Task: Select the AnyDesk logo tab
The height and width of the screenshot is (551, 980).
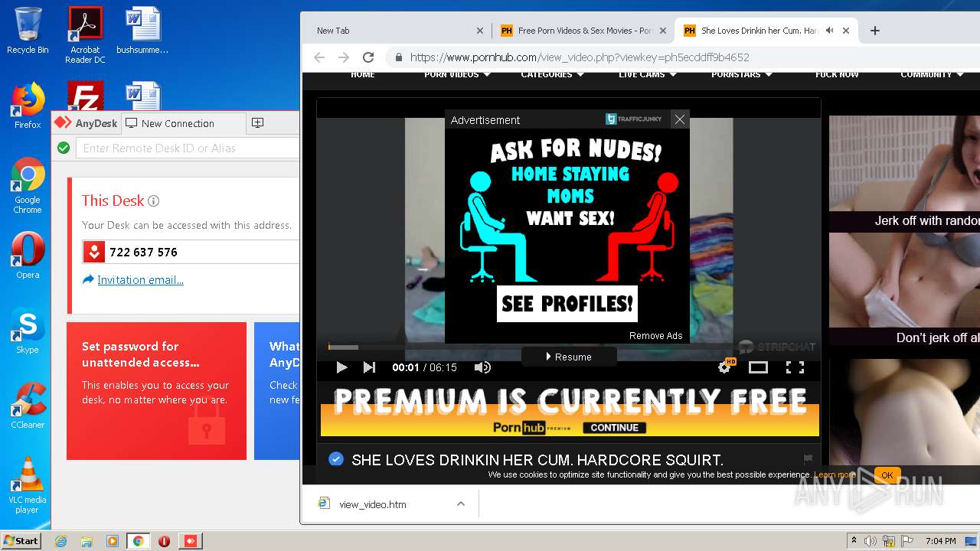Action: (86, 123)
